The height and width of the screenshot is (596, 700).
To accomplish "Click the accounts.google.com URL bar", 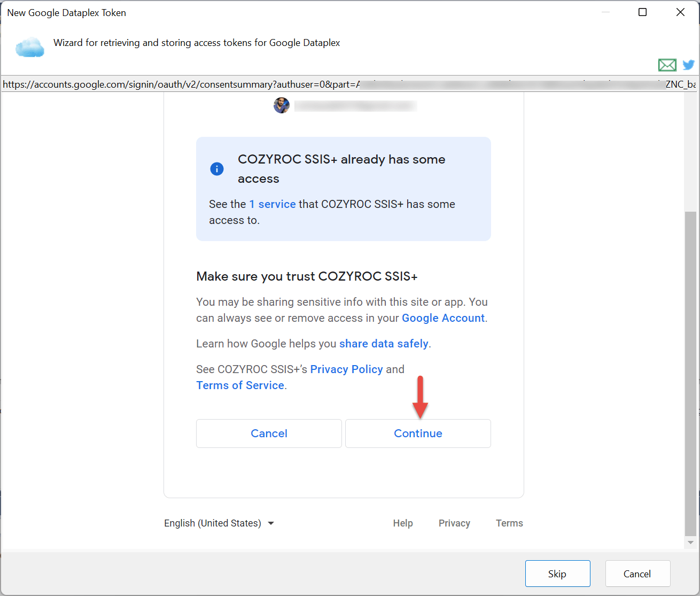I will coord(349,84).
